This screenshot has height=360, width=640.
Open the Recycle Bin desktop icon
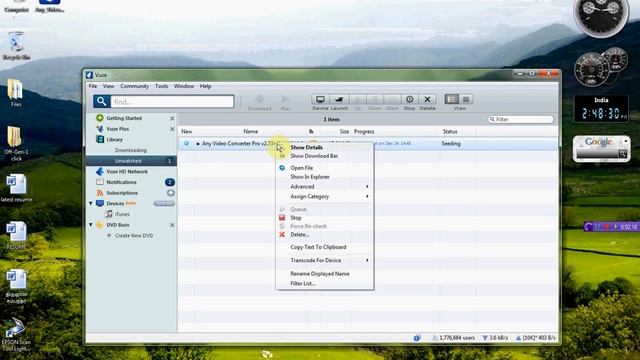[16, 46]
